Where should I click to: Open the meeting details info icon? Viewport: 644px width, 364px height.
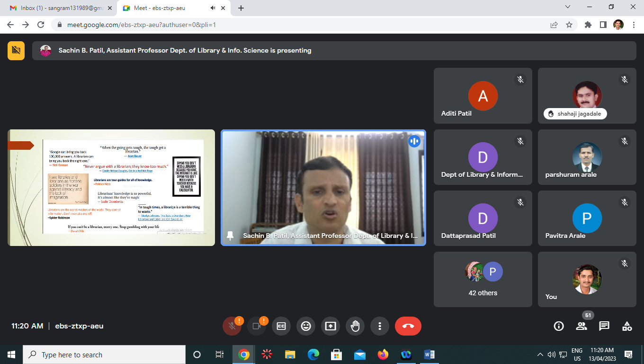coord(559,326)
